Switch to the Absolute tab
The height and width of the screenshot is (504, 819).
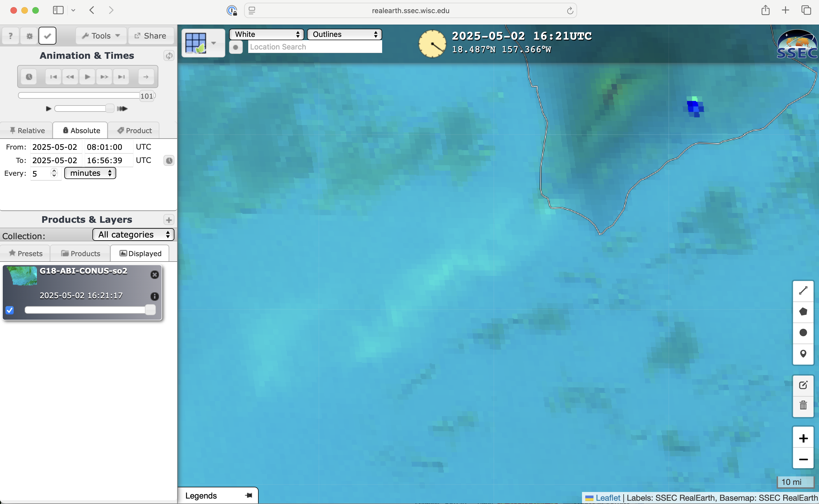click(80, 130)
